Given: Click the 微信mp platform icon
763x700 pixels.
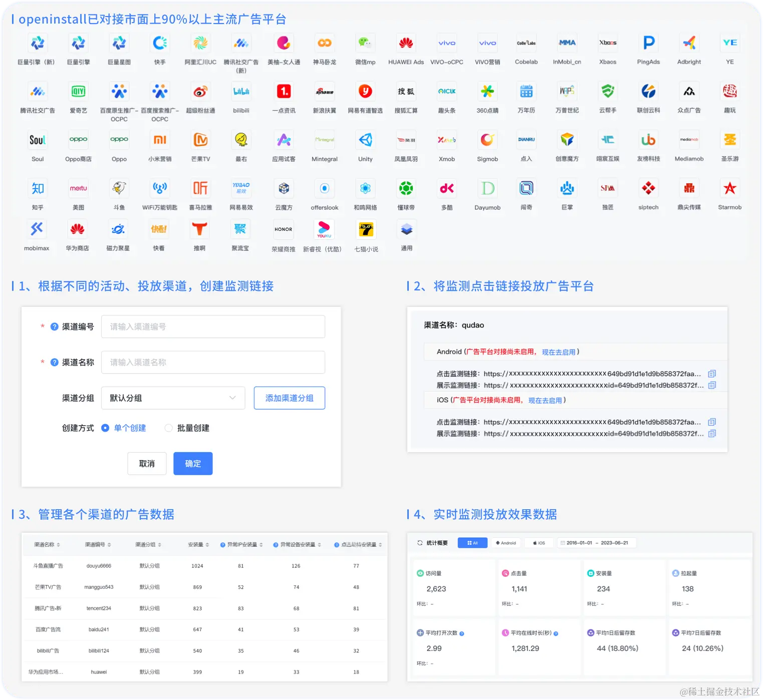Looking at the screenshot, I should coord(365,43).
